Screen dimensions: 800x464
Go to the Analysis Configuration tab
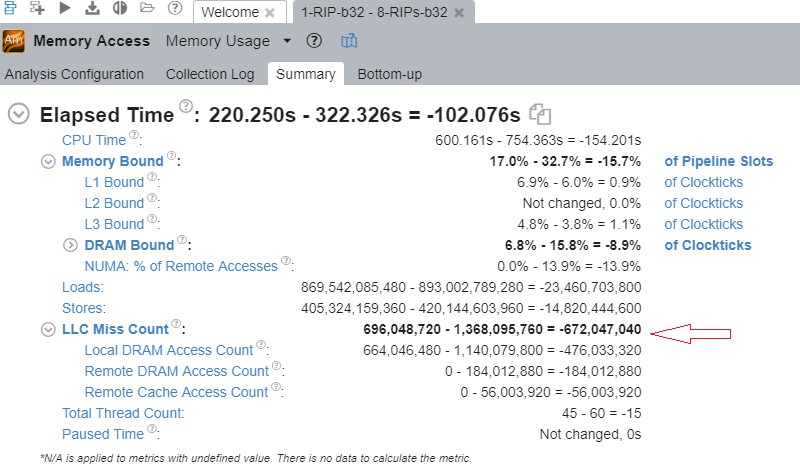click(74, 74)
